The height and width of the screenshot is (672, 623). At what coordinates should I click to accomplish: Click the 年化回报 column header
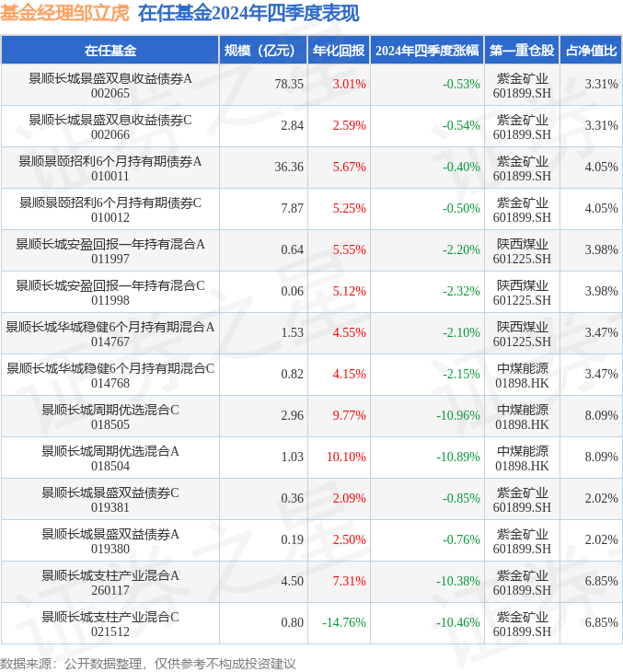pyautogui.click(x=339, y=50)
